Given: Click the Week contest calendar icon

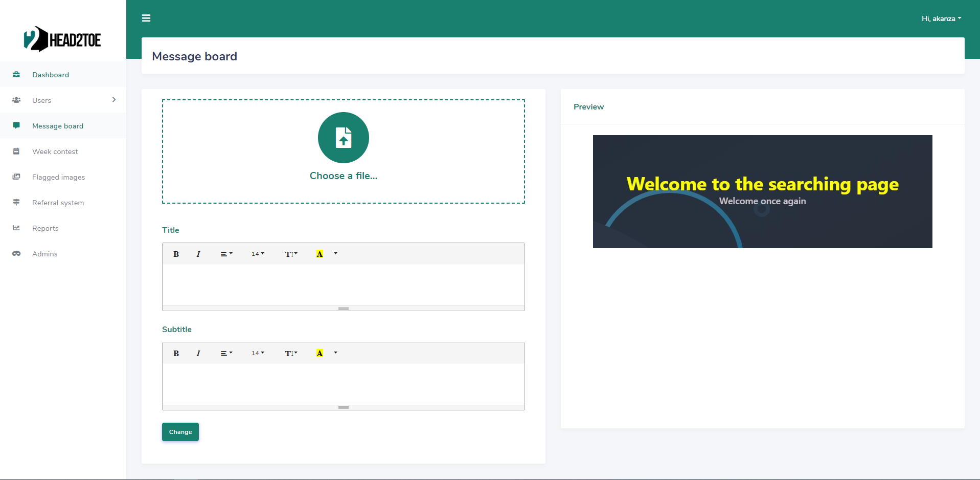Looking at the screenshot, I should point(16,151).
